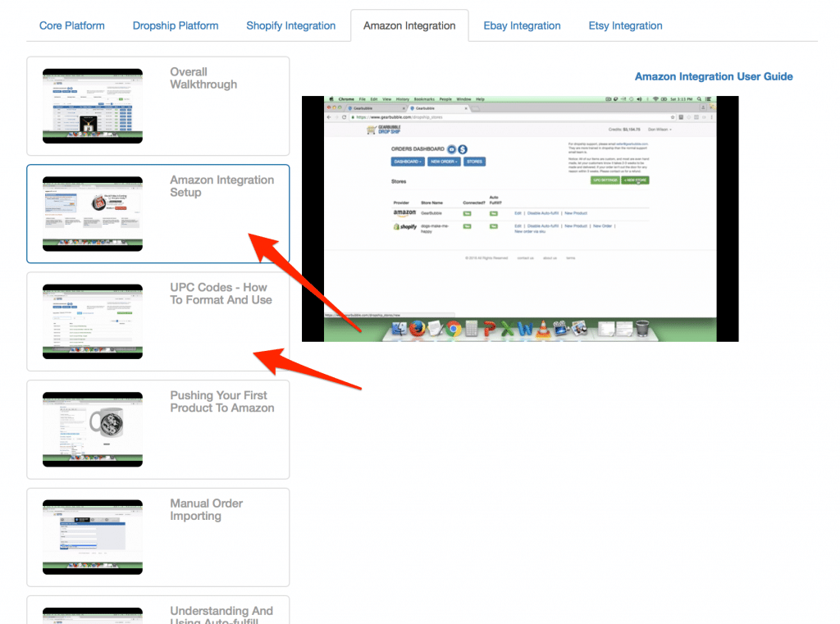This screenshot has height=624, width=840.
Task: Expand the Don Wilson account menu
Action: [x=660, y=130]
